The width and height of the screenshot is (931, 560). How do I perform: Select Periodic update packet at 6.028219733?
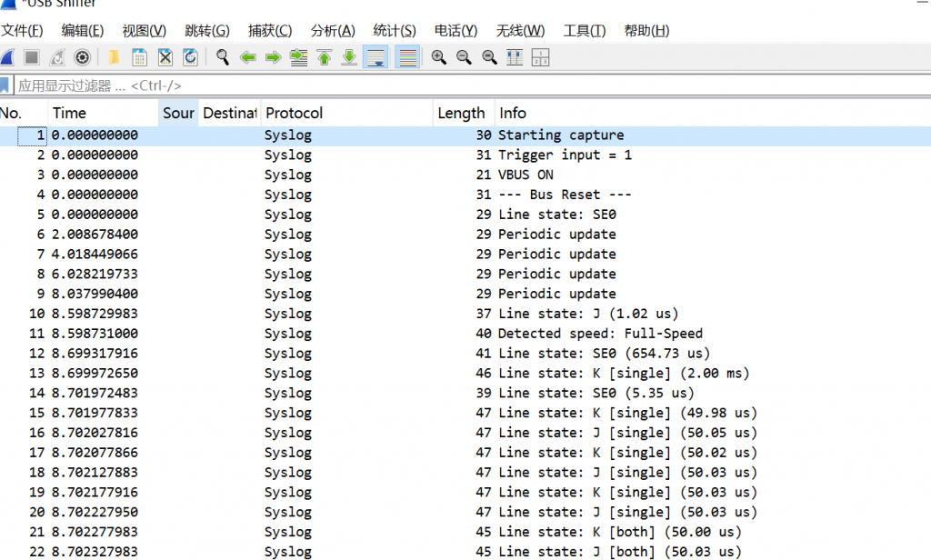[465, 275]
